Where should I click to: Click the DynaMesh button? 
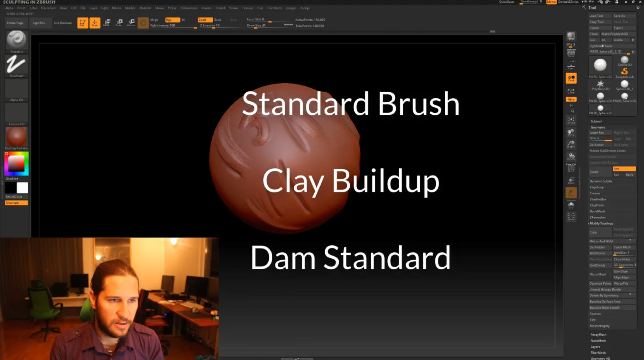tap(598, 211)
